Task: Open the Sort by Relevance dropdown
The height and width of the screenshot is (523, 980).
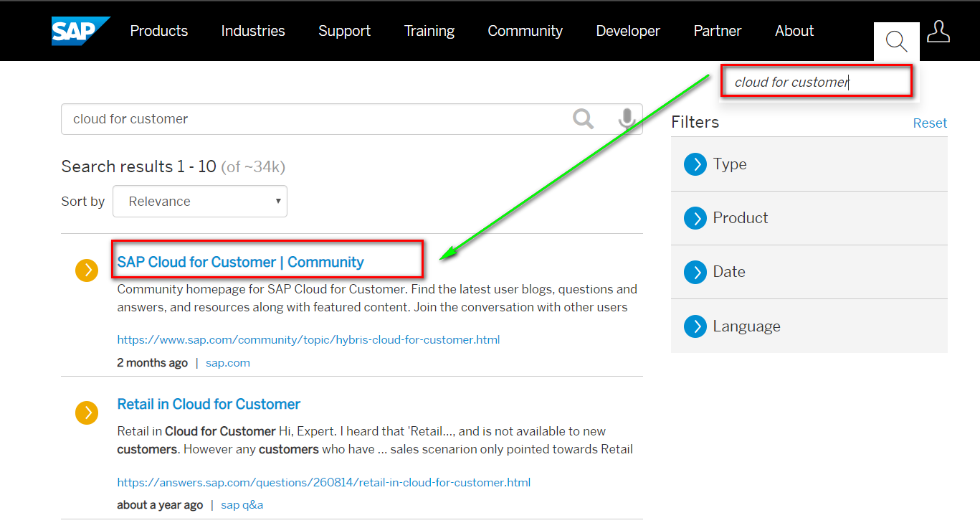Action: pos(200,202)
